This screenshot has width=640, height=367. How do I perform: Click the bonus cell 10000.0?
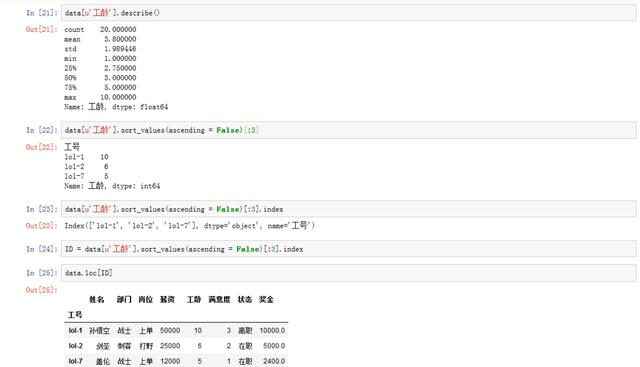pos(272,331)
